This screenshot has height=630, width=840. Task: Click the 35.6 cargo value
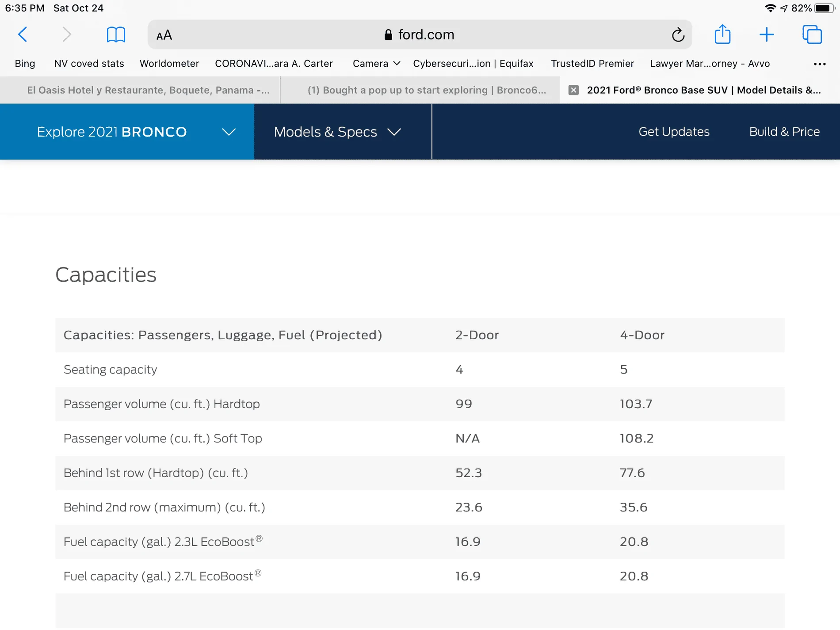(634, 508)
